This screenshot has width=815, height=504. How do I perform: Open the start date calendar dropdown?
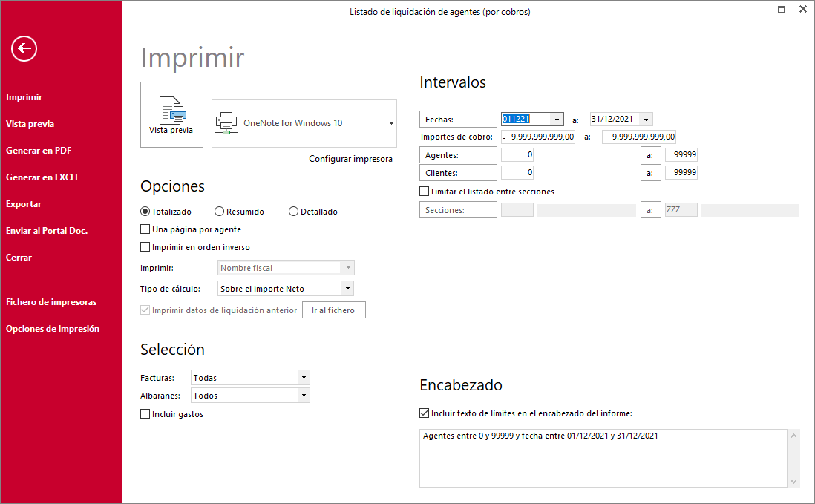(557, 120)
